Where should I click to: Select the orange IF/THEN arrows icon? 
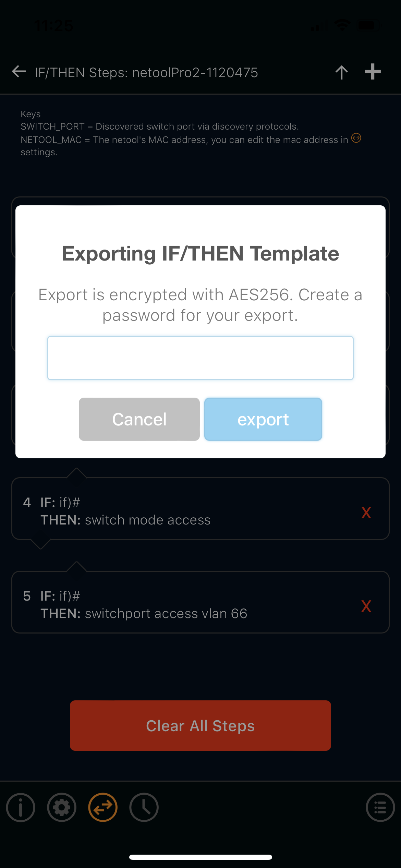click(103, 807)
